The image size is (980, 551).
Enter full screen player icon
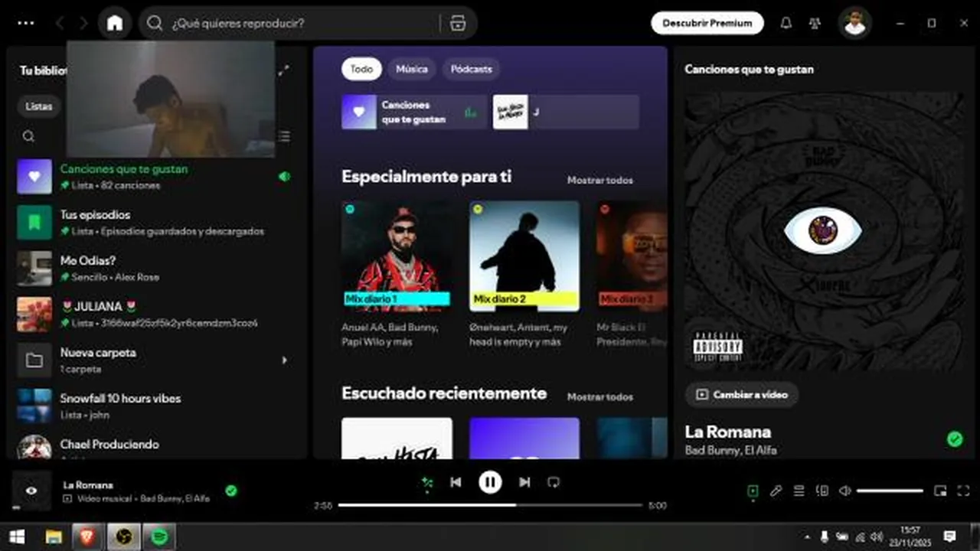click(x=963, y=491)
